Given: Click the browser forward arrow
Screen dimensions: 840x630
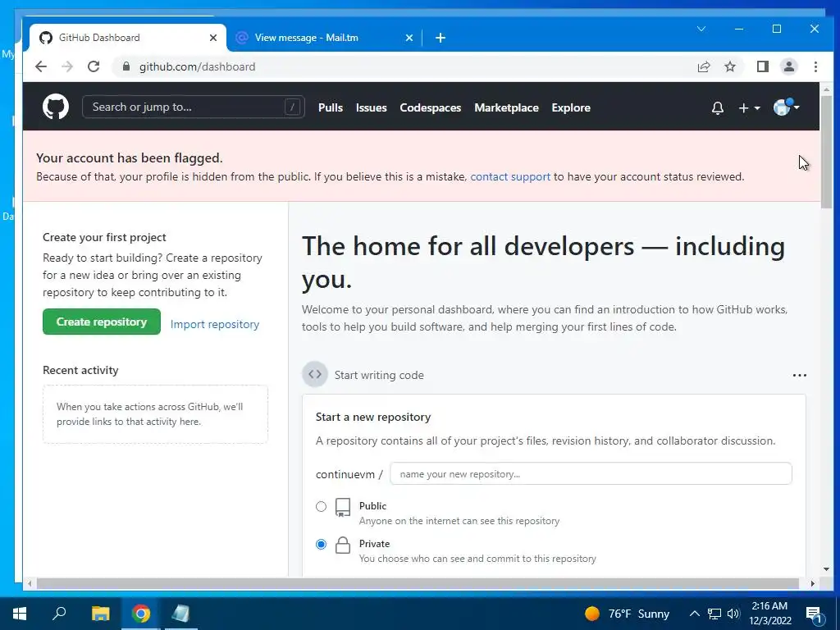Looking at the screenshot, I should (x=67, y=66).
